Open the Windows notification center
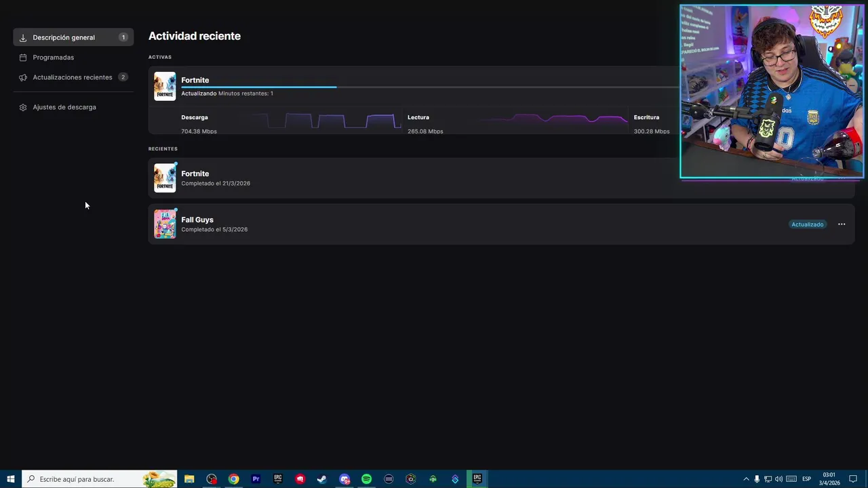Screen dimensions: 868x488 coord(853,479)
